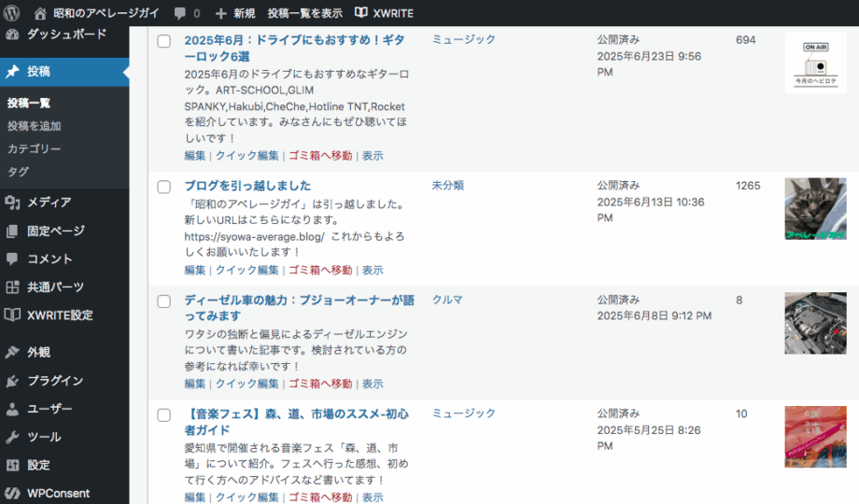Click the クルマ category link
The height and width of the screenshot is (504, 859).
447,300
